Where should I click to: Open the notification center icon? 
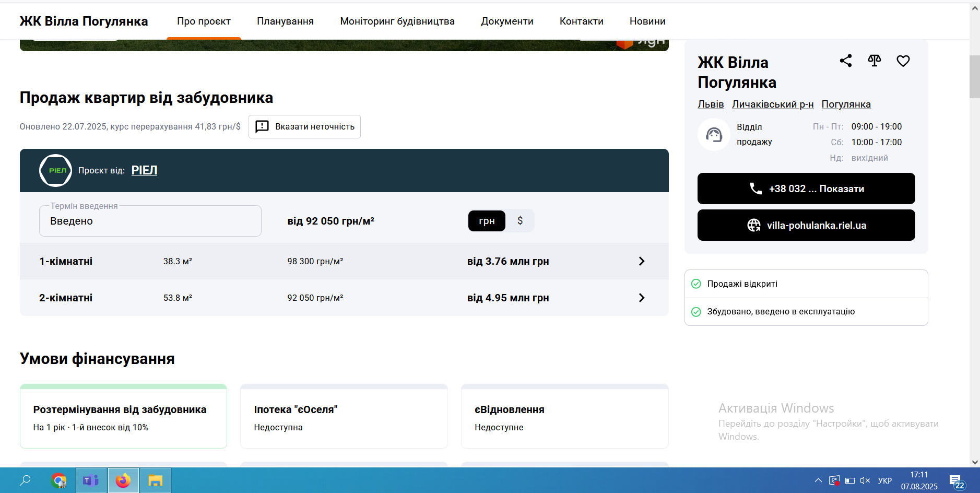(x=957, y=482)
